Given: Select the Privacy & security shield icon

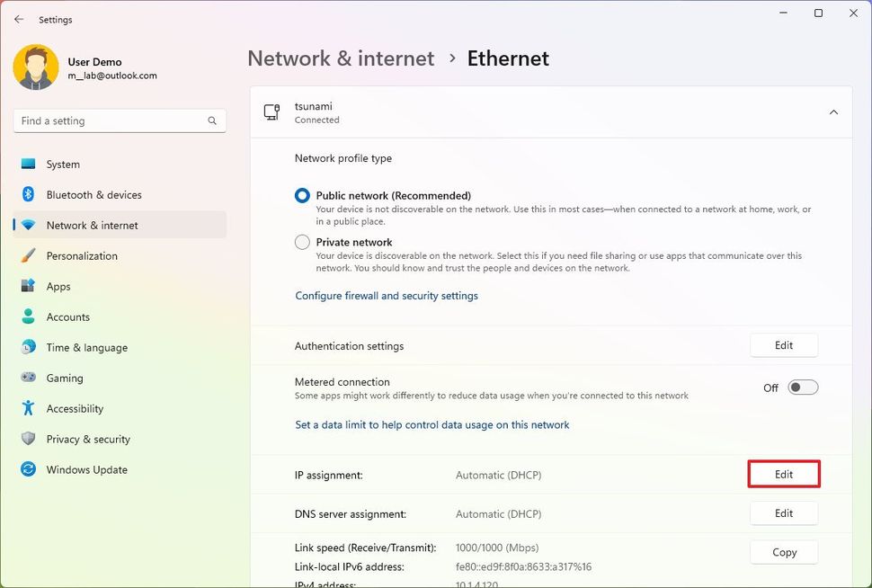Looking at the screenshot, I should (28, 440).
